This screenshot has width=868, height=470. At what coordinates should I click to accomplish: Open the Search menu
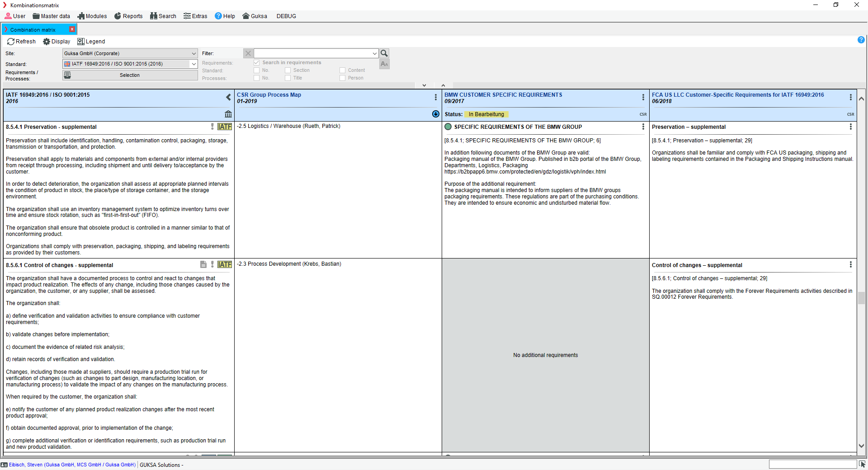pos(163,16)
